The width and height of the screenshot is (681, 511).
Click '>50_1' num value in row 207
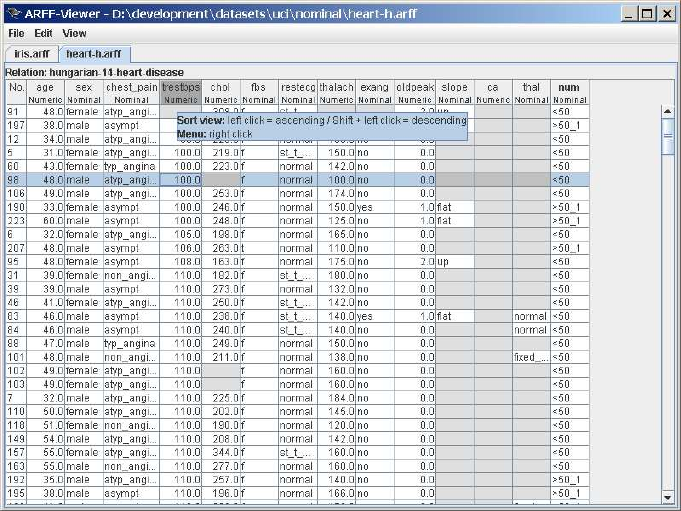[569, 248]
